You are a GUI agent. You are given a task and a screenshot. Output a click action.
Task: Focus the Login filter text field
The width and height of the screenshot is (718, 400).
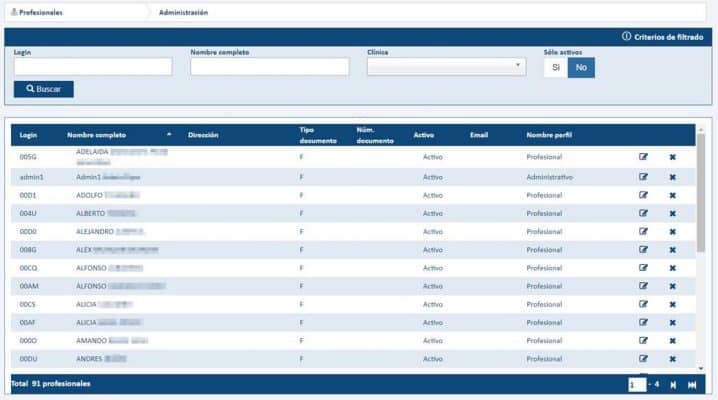click(x=93, y=67)
